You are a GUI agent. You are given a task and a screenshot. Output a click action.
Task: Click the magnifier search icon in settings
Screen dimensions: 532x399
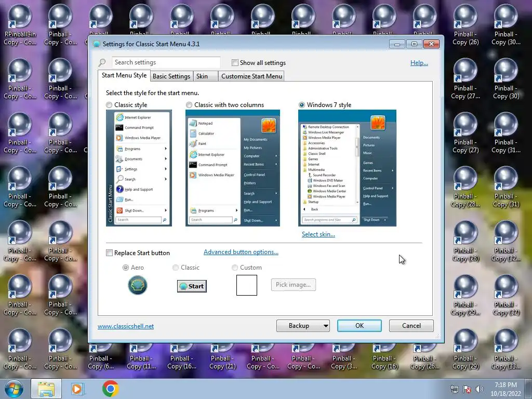click(x=102, y=62)
